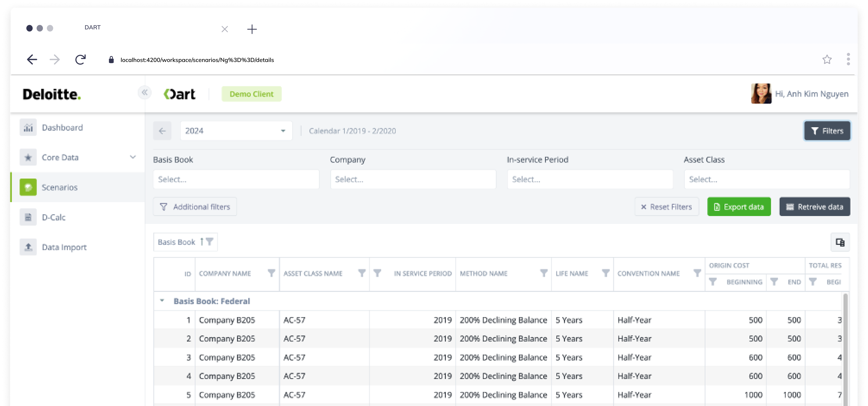Click Life Name column filter icon
Image resolution: width=868 pixels, height=406 pixels.
click(x=606, y=273)
